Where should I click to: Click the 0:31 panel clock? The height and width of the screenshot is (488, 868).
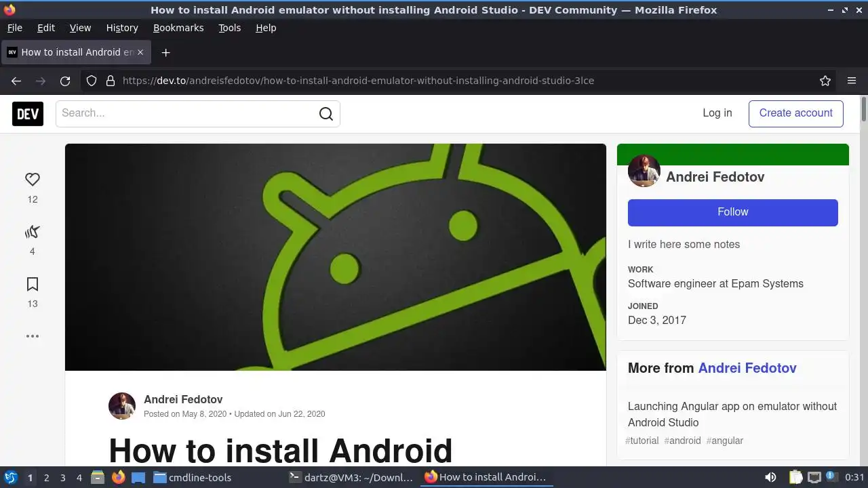[x=854, y=478]
